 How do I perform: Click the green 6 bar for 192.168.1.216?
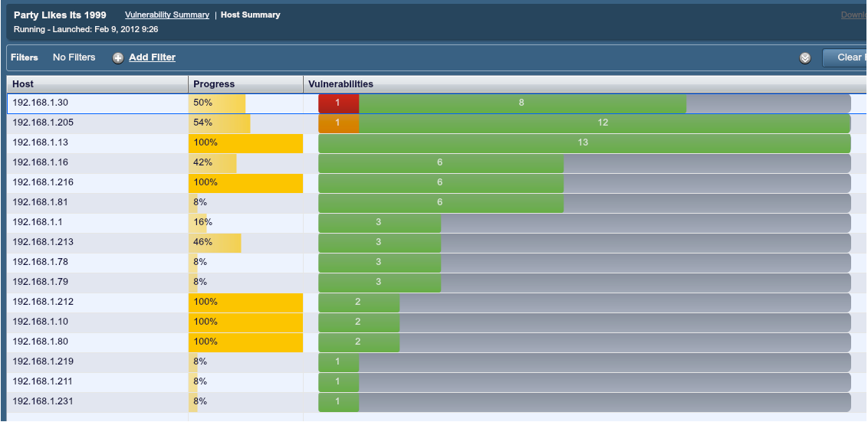click(441, 183)
